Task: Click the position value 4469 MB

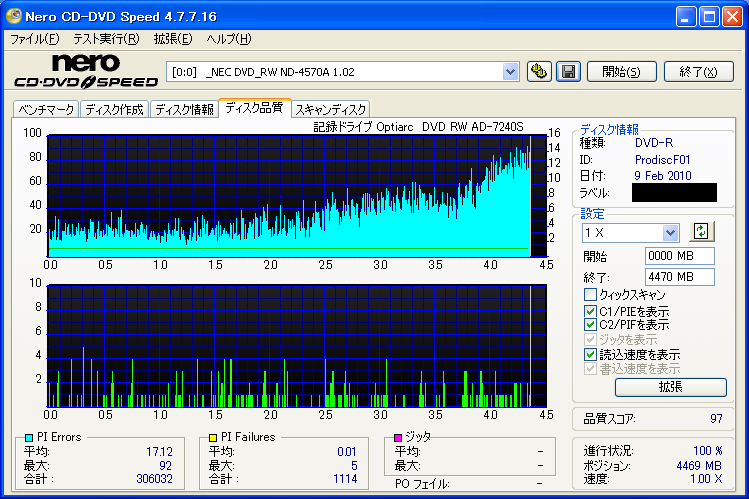Action: pyautogui.click(x=699, y=466)
